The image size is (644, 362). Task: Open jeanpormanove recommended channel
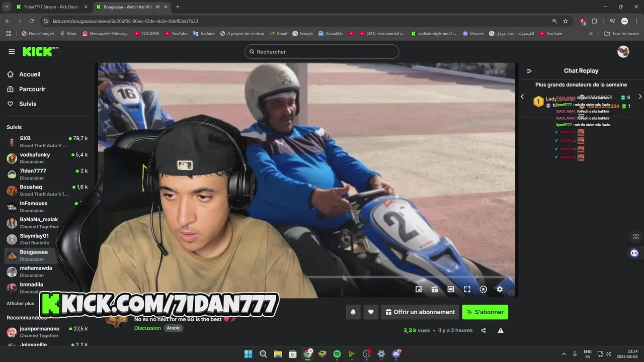48,332
